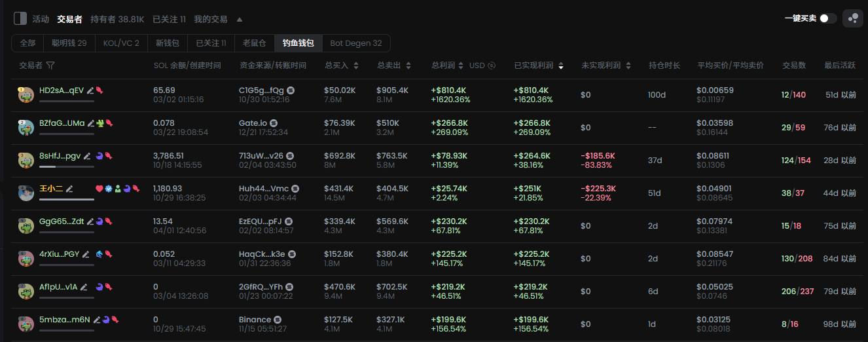Select the Bot Degen 32 tab
This screenshot has width=868, height=342.
pyautogui.click(x=356, y=43)
